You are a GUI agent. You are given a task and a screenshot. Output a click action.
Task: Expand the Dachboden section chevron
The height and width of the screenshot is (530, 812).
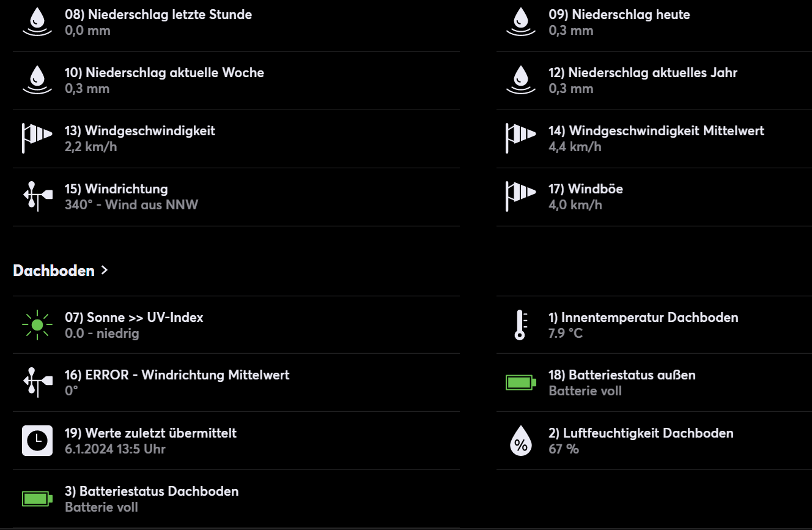(105, 270)
